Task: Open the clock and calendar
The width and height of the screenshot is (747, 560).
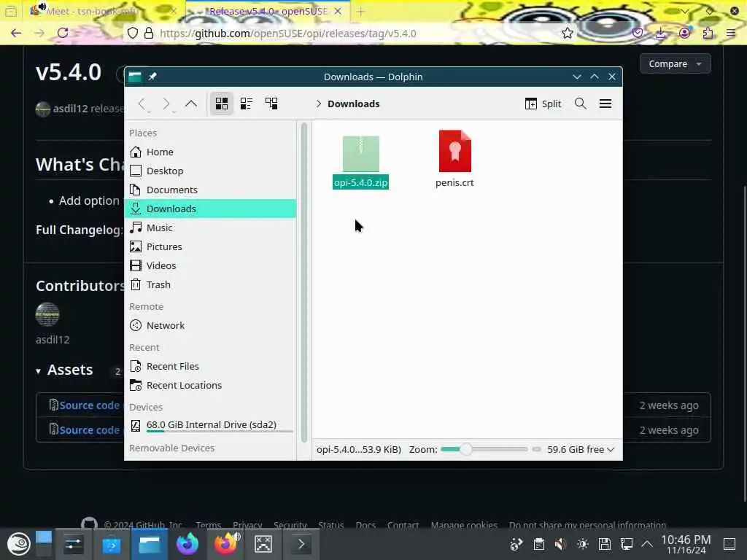Action: click(686, 544)
